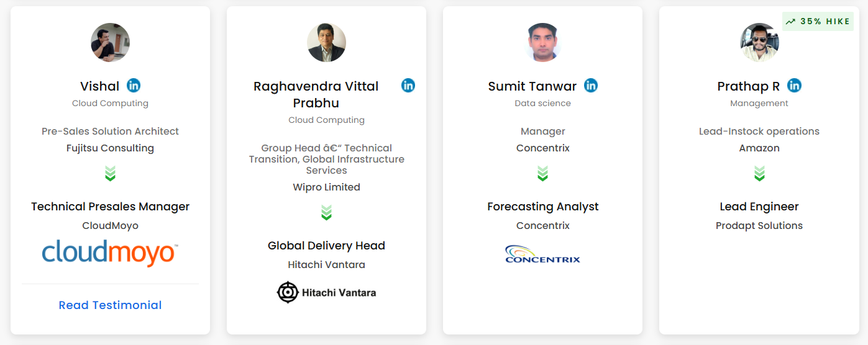Click green chevron arrows under Amazon

(x=759, y=174)
